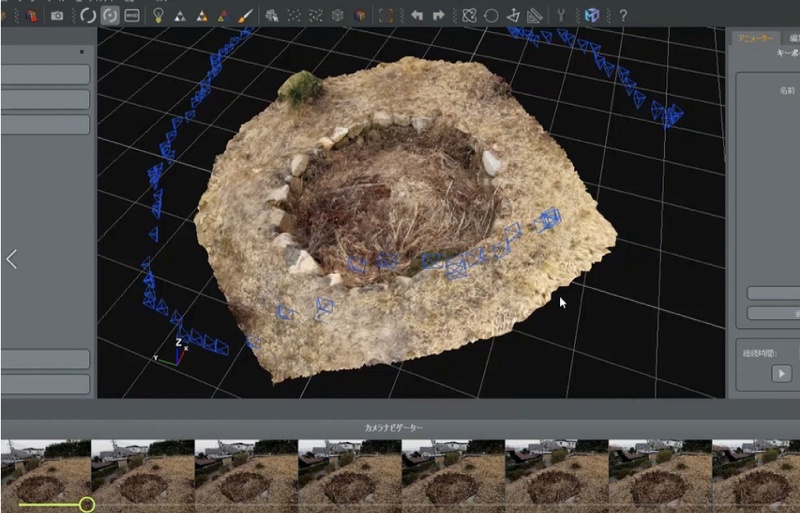Screen dimensions: 800x513
Task: Expand the collapsed left panel arrow
Action: (x=12, y=259)
